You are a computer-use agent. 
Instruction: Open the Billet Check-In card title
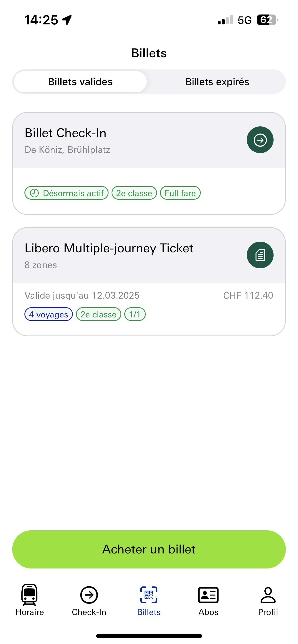pos(65,133)
